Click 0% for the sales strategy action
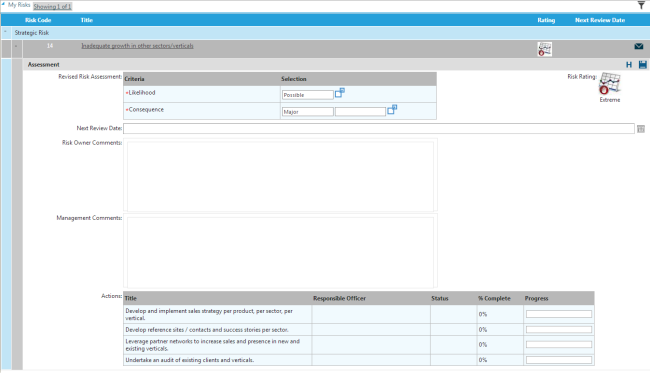Viewport: 650px width, 375px height. click(483, 315)
